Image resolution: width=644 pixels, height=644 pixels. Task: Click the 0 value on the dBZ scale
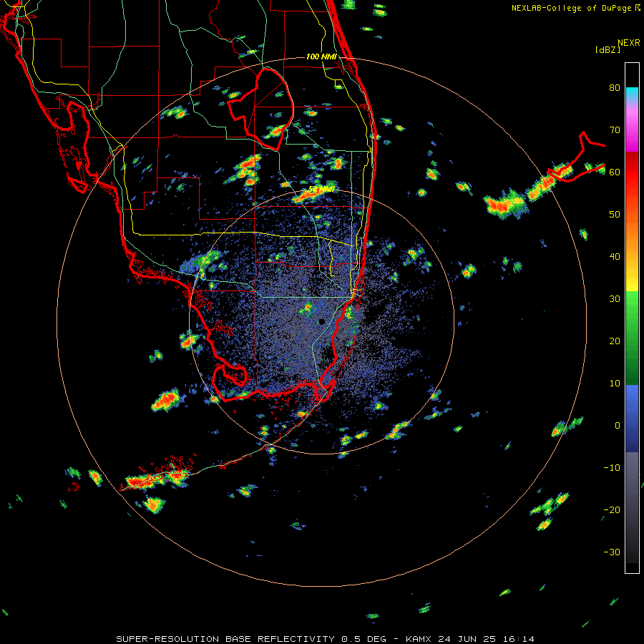pos(618,426)
